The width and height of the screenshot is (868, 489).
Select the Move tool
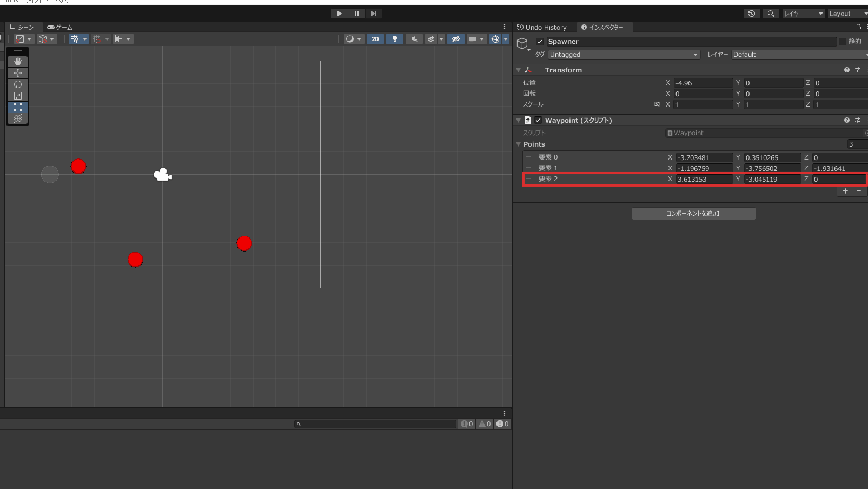point(17,73)
